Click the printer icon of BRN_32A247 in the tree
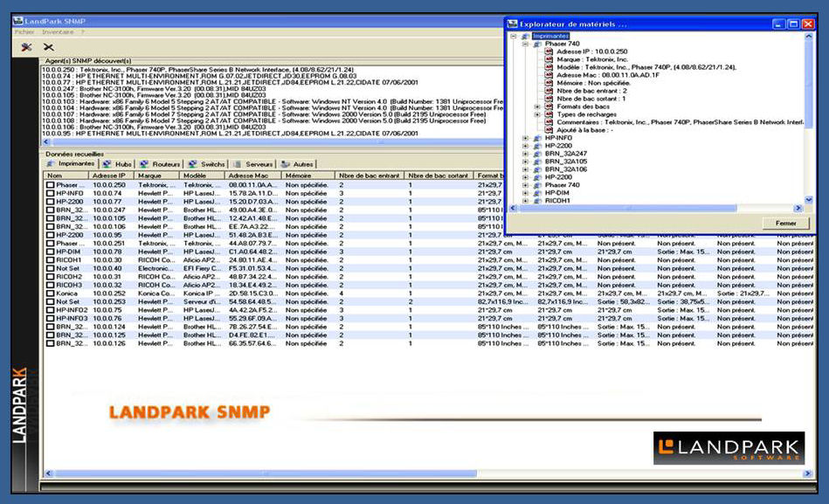The width and height of the screenshot is (829, 504). (537, 154)
